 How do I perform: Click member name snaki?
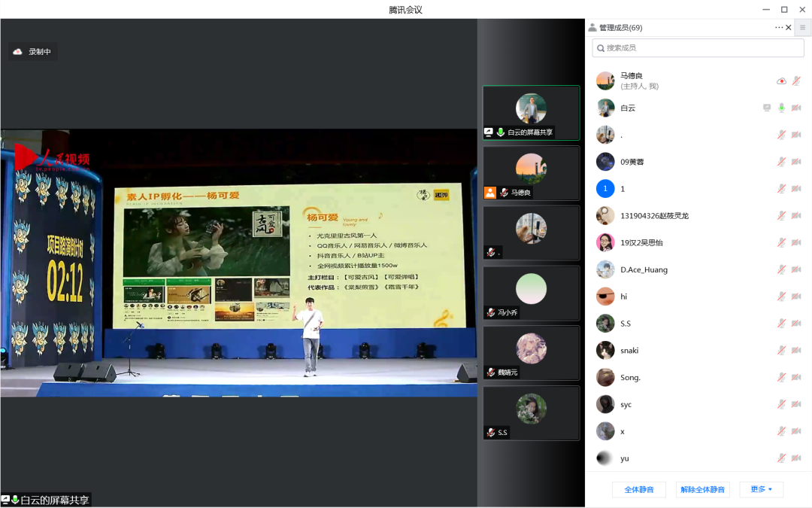tap(630, 351)
